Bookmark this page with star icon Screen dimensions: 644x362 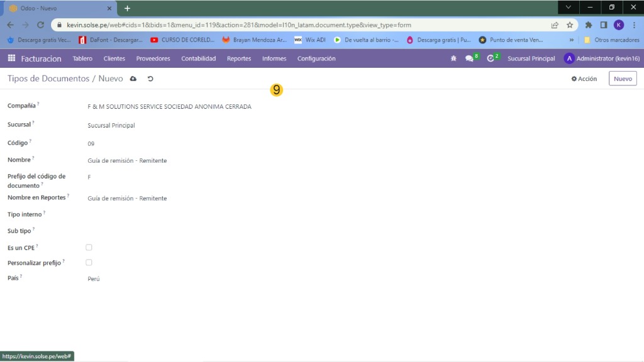click(x=570, y=25)
